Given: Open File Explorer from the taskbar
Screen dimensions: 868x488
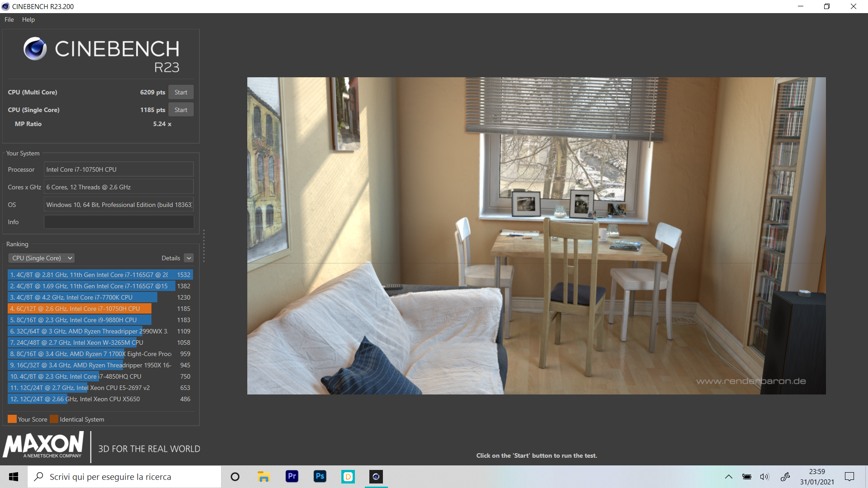Looking at the screenshot, I should [x=264, y=477].
